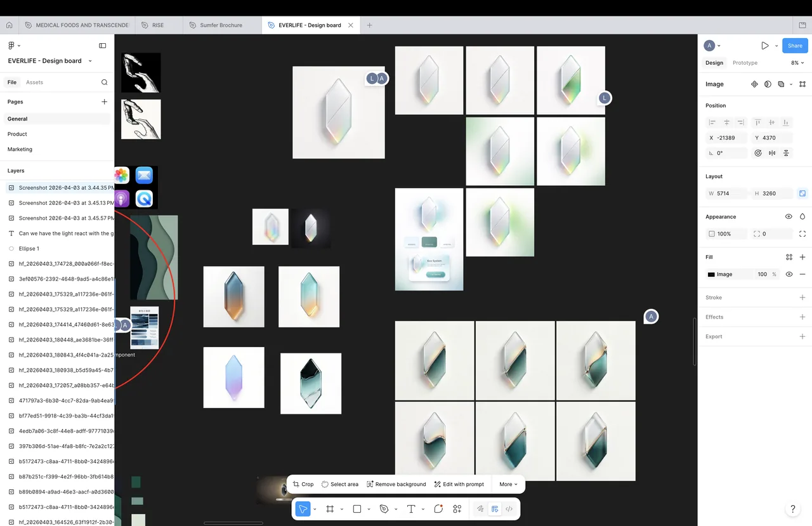Screen dimensions: 812x526
Task: Switch to Dev Mode code toggle
Action: pos(509,509)
